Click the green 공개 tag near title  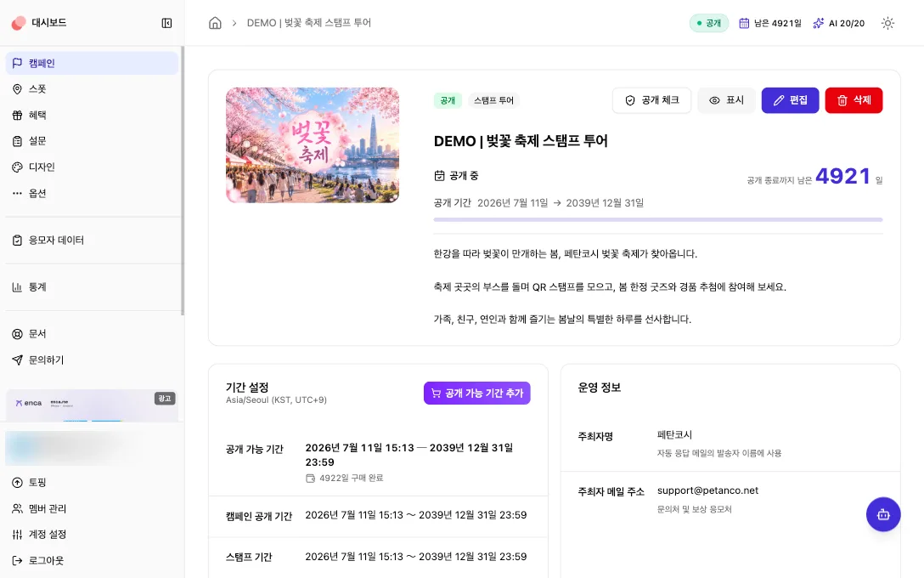tap(448, 100)
